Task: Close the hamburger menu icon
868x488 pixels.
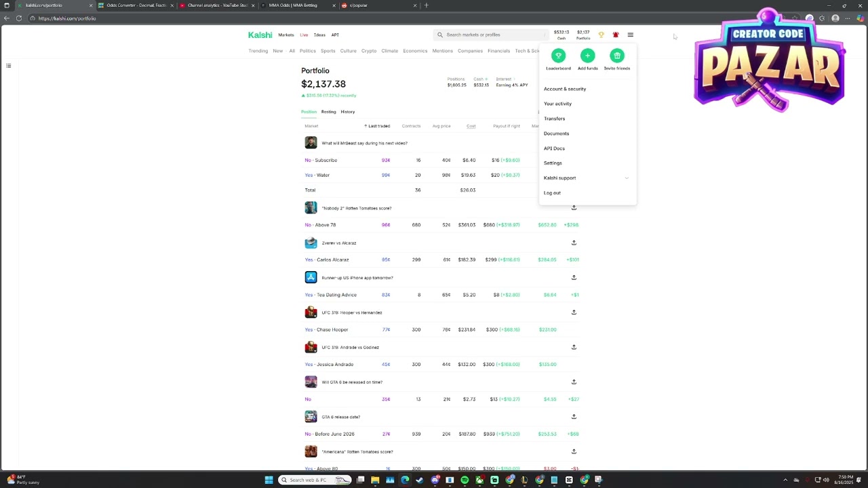Action: point(630,35)
